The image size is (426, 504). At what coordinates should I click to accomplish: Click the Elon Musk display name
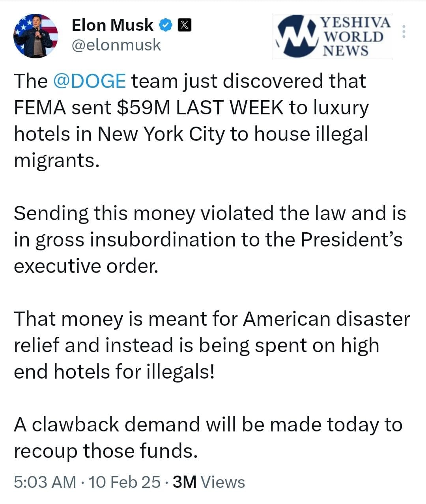click(112, 25)
